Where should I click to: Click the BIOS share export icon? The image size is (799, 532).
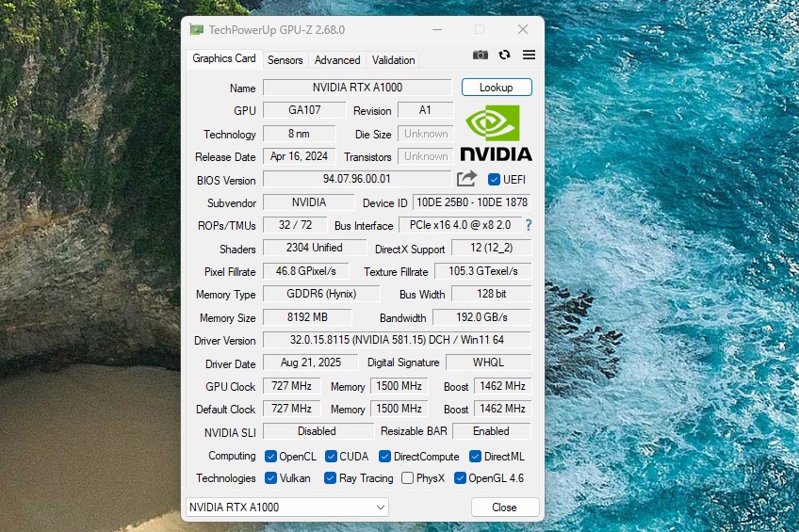pyautogui.click(x=466, y=179)
